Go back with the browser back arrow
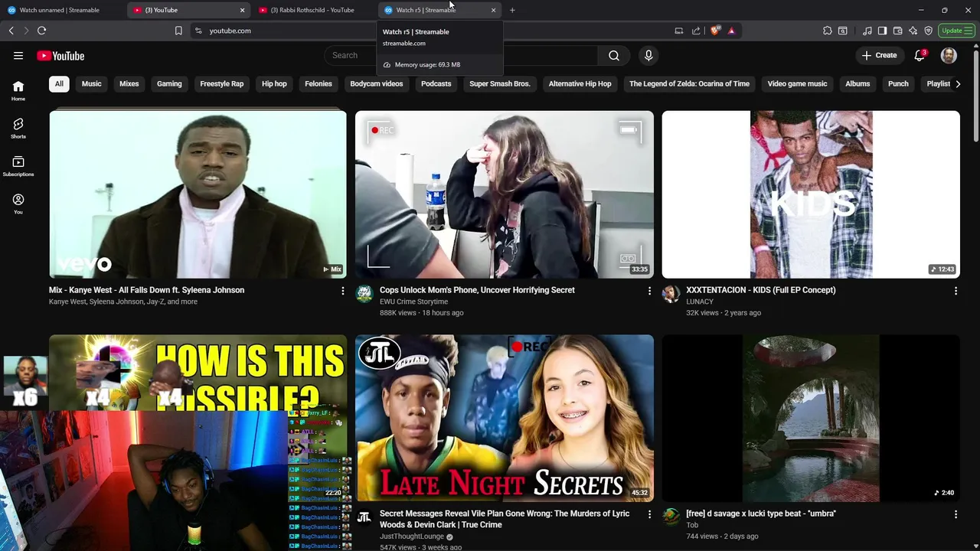Viewport: 980px width, 551px height. [x=11, y=31]
